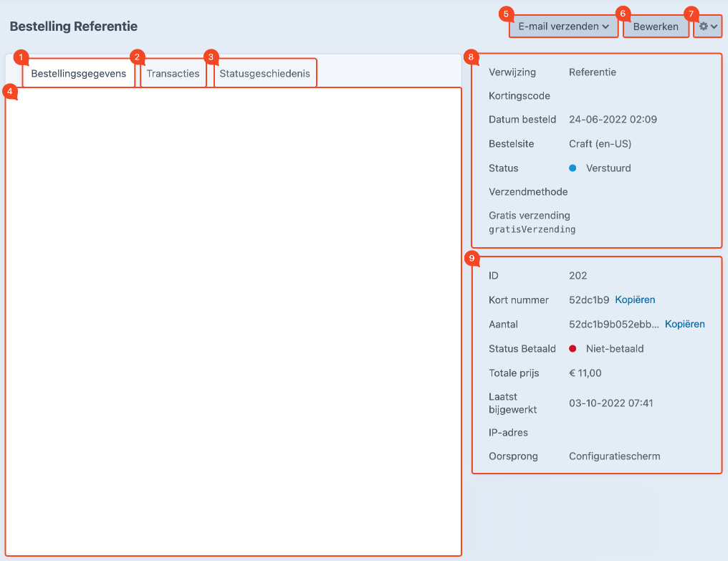Click the blue Verstuurd status dot

[573, 168]
